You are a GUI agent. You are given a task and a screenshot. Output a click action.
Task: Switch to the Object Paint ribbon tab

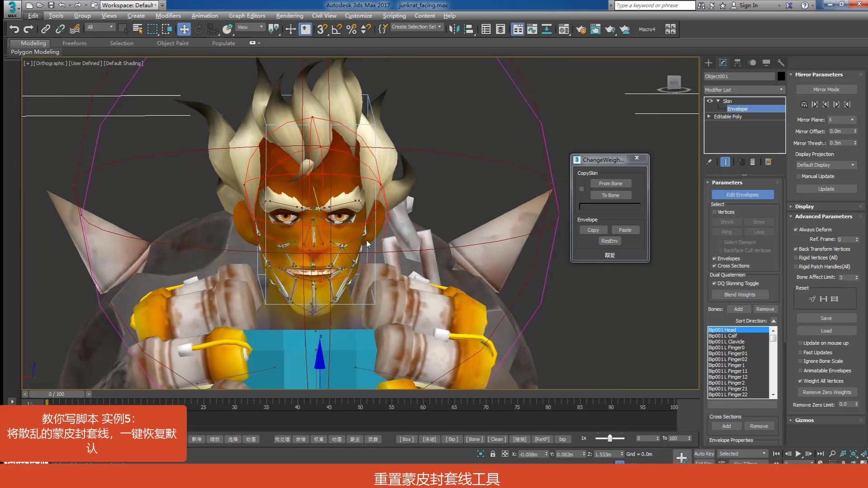pos(173,43)
